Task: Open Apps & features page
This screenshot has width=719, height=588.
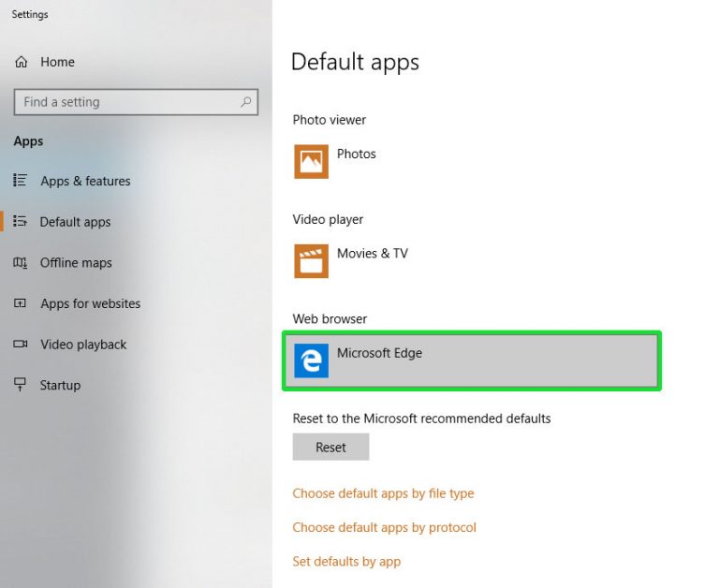Action: pyautogui.click(x=85, y=181)
